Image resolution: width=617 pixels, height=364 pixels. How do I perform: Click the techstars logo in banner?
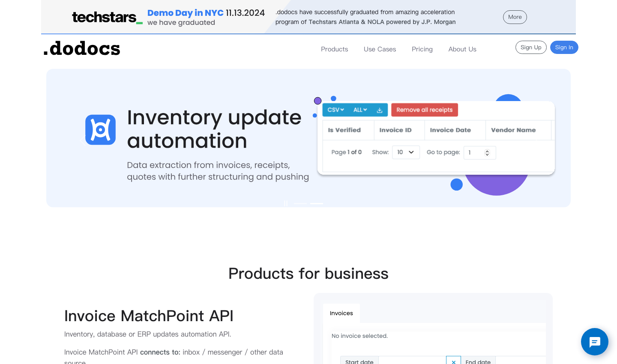[107, 17]
